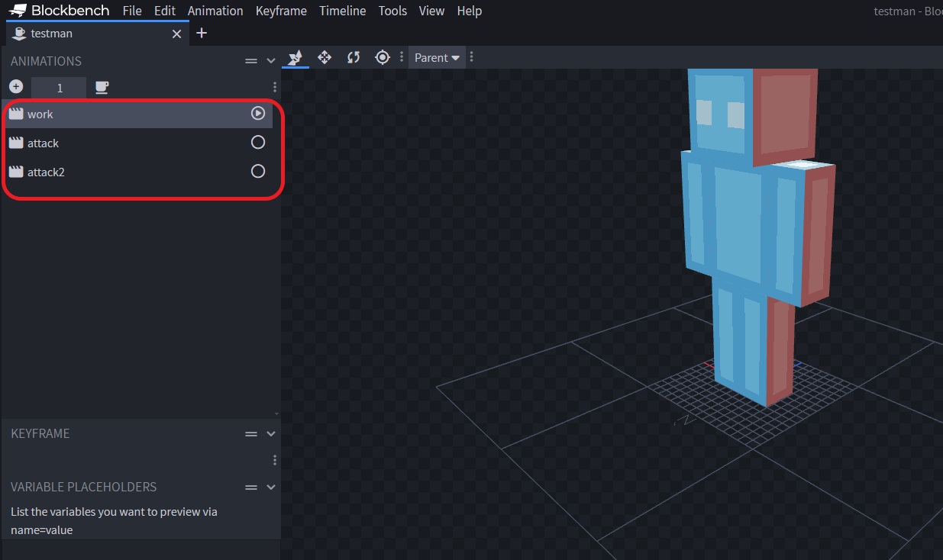Select the Move tool in the viewport toolbar

click(x=324, y=57)
